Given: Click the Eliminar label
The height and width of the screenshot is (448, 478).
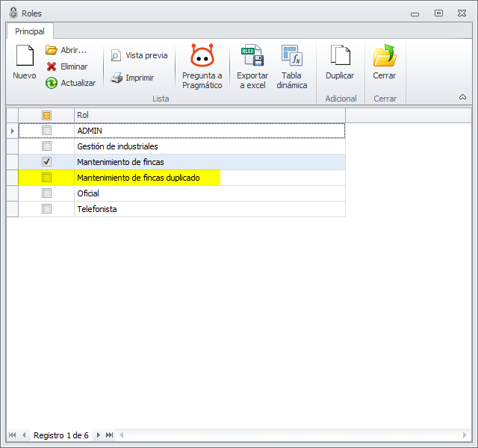Looking at the screenshot, I should (74, 66).
